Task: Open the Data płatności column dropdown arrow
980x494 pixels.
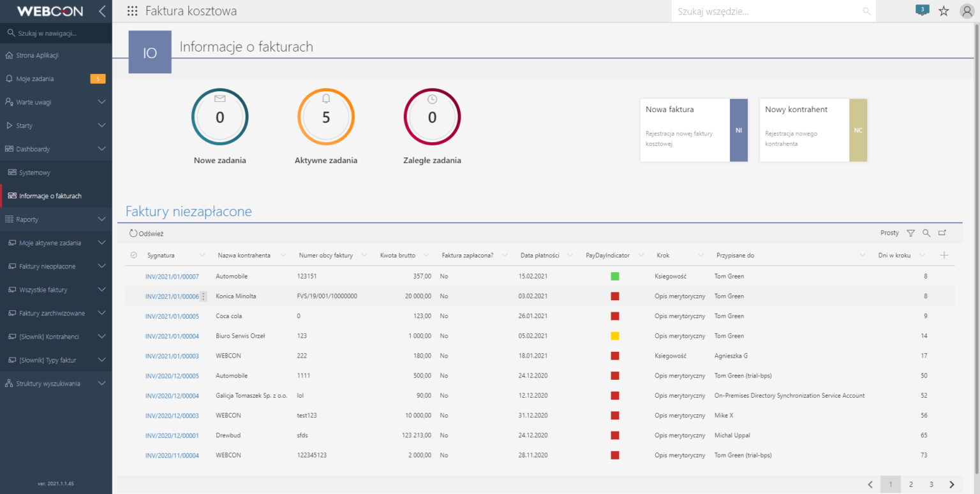Action: click(x=570, y=255)
